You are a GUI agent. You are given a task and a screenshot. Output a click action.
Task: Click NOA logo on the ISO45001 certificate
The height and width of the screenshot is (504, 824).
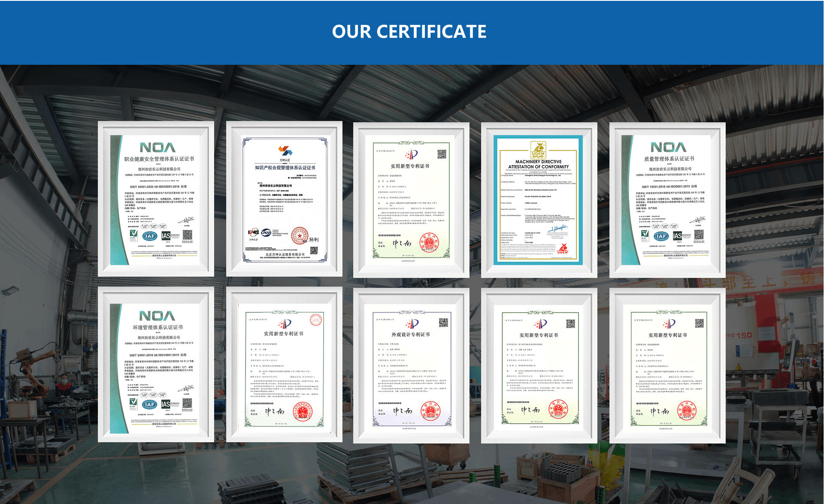pyautogui.click(x=158, y=148)
